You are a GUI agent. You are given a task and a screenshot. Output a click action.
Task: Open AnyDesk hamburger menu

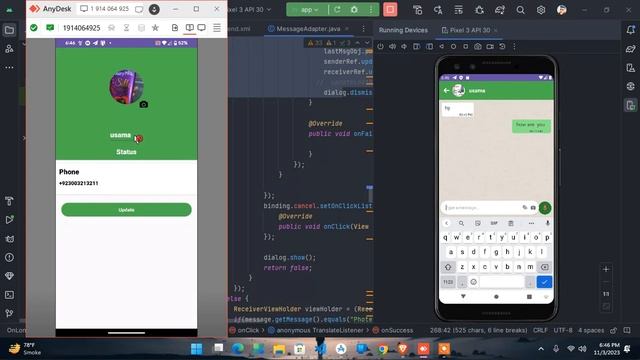(217, 28)
